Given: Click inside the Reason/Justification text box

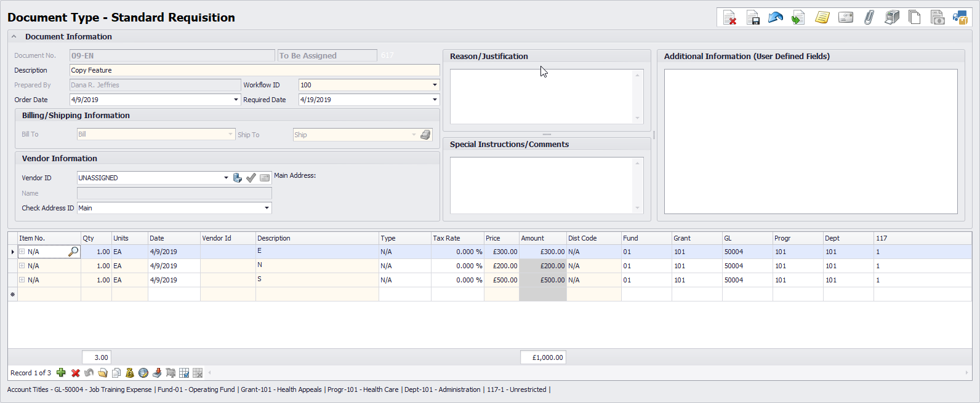Looking at the screenshot, I should tap(542, 96).
